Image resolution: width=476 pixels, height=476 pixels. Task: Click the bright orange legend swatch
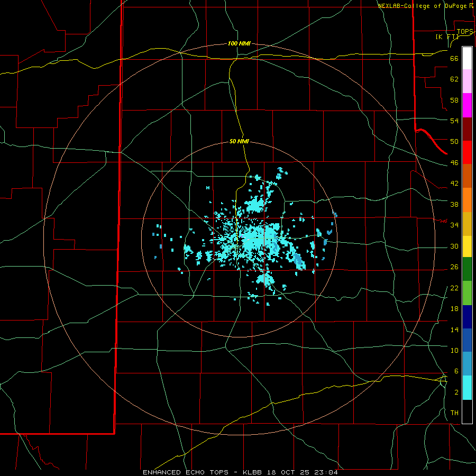tap(467, 200)
